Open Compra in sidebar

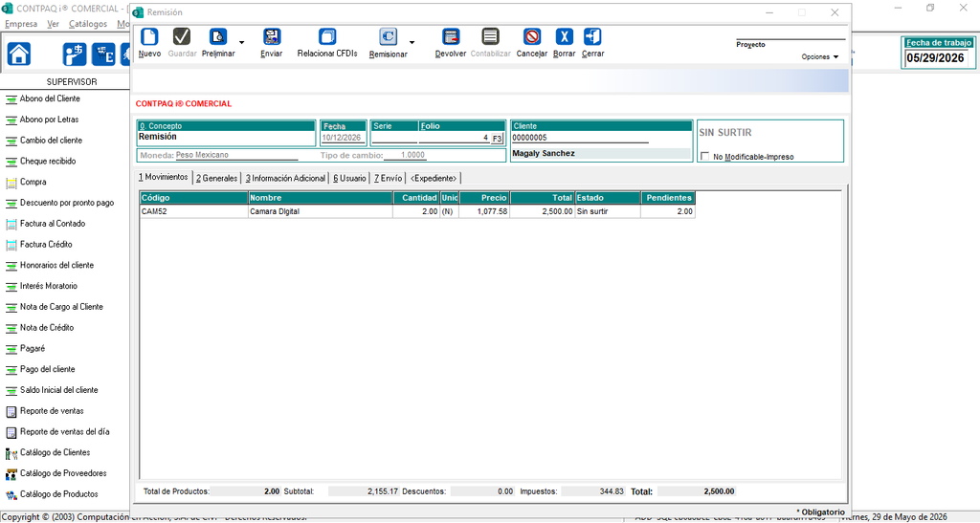(x=33, y=182)
